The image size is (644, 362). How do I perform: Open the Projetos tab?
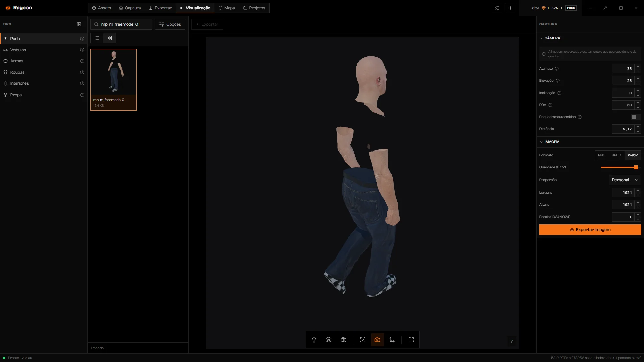254,8
